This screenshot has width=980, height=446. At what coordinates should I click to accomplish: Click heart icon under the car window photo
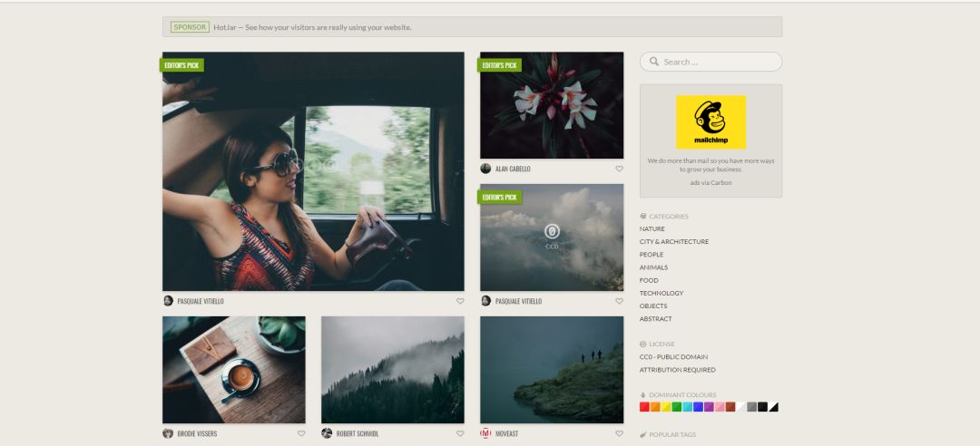coord(460,301)
